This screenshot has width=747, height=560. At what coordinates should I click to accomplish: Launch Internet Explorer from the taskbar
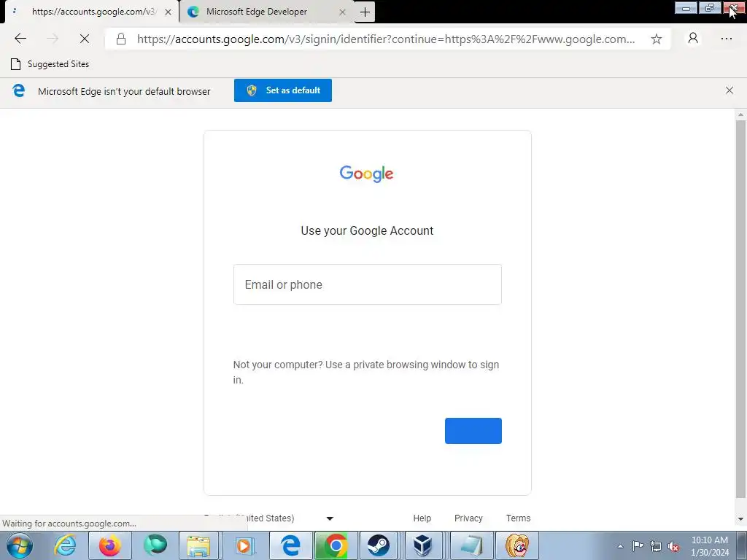(x=65, y=545)
